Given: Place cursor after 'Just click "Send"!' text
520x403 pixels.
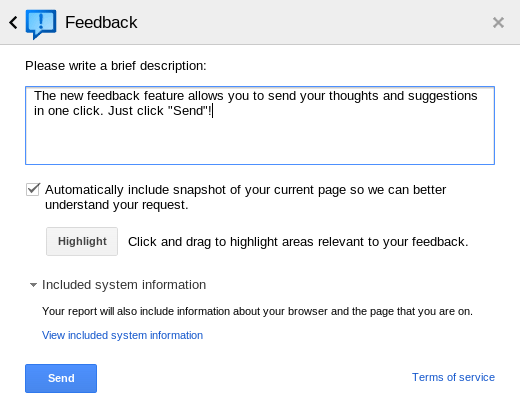Looking at the screenshot, I should pos(213,111).
